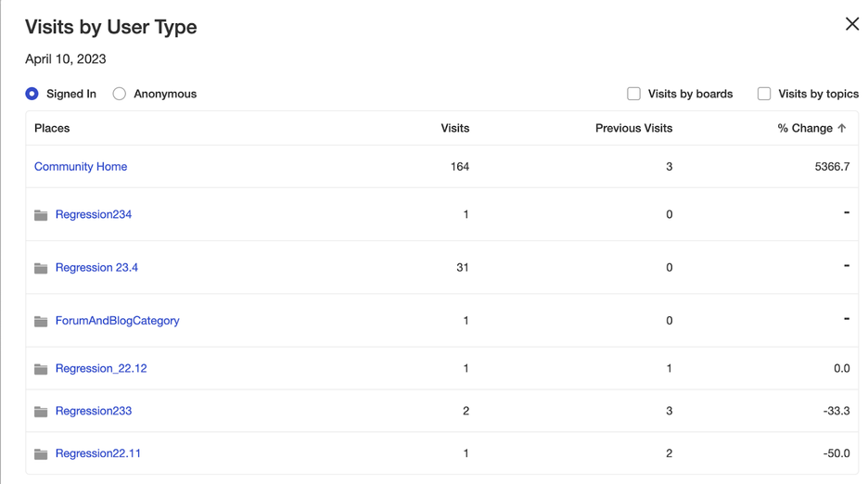
Task: Select the Signed In radio button
Action: click(x=32, y=94)
